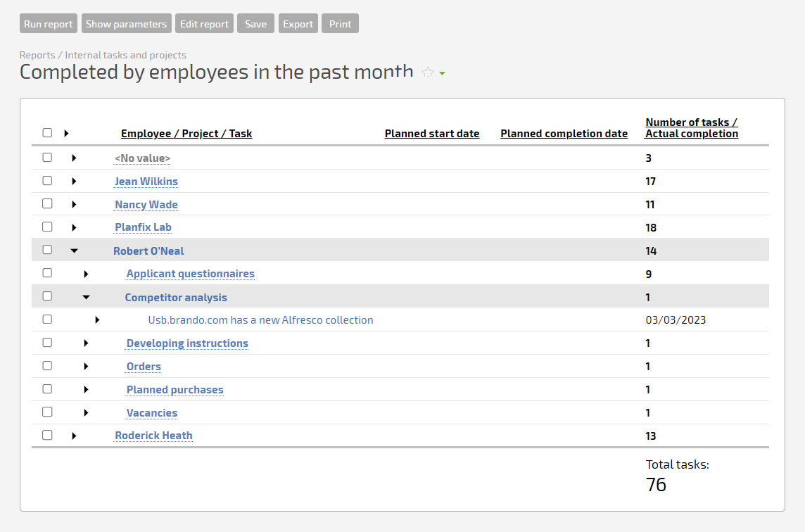Viewport: 805px width, 532px height.
Task: Click Planfix Lab task count 18
Action: [651, 227]
